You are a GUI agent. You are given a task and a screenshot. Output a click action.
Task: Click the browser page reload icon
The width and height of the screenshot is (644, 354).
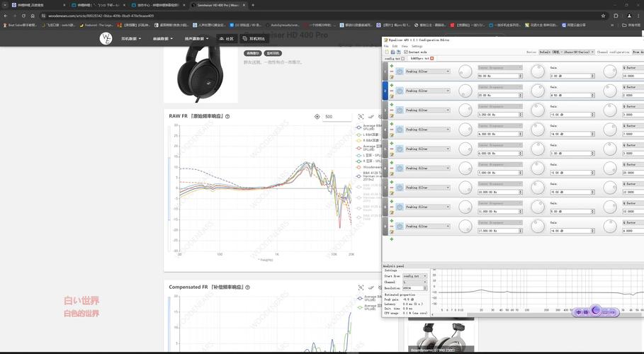25,15
